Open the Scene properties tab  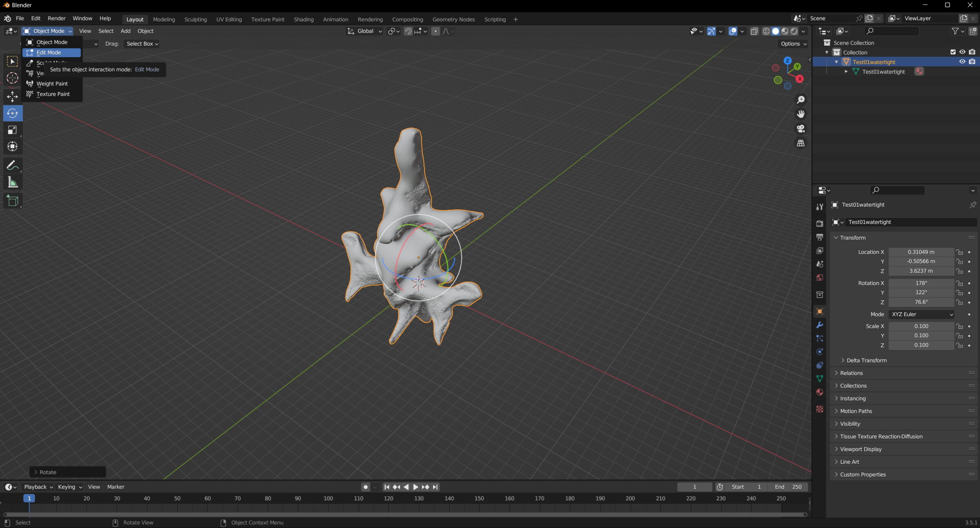point(820,264)
